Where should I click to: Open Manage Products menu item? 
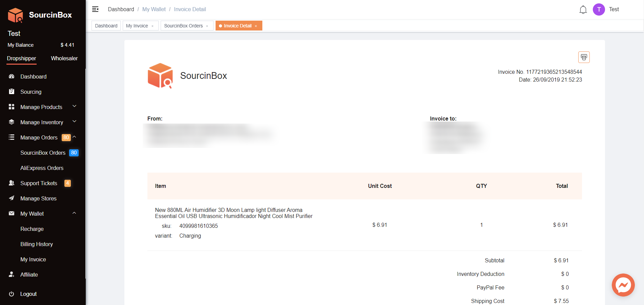click(41, 107)
